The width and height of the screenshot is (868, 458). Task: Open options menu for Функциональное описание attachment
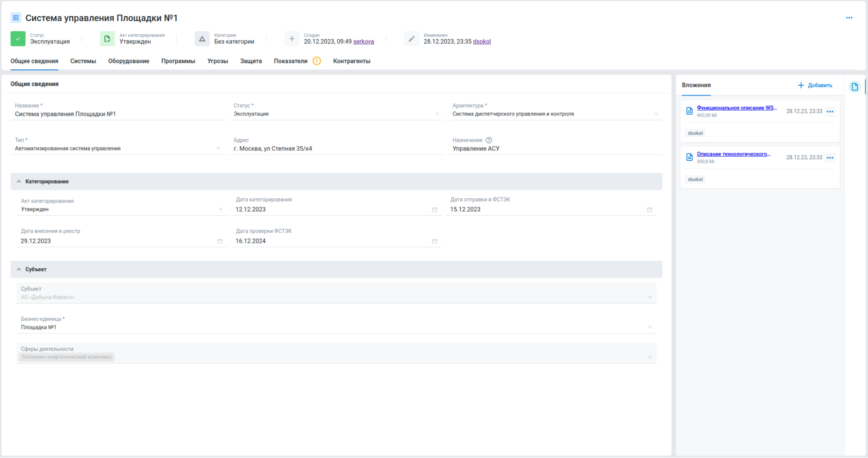(830, 112)
